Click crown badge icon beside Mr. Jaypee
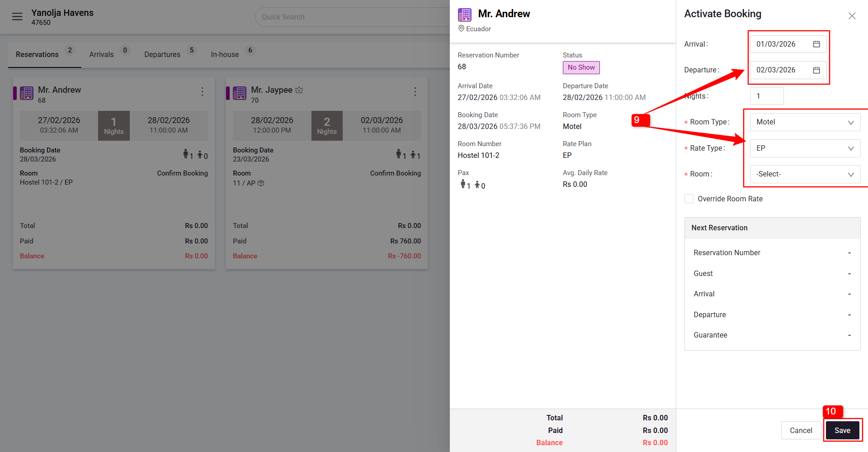The image size is (868, 452). (299, 90)
